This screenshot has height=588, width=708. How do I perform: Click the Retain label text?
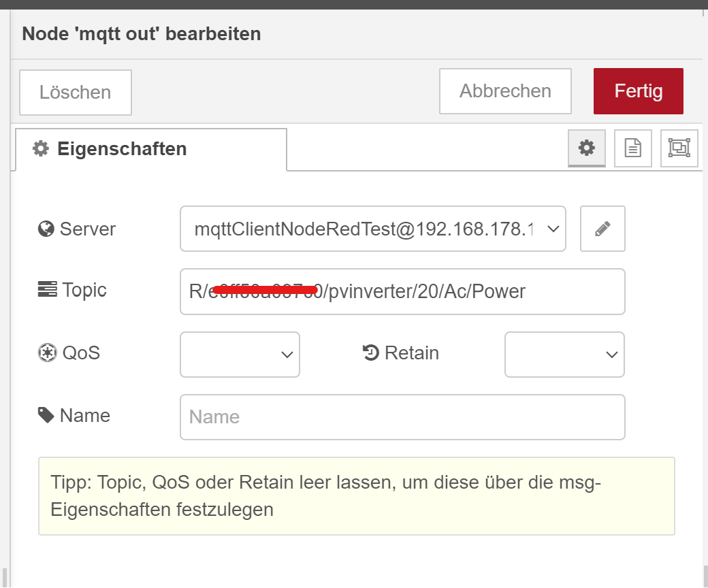[412, 353]
